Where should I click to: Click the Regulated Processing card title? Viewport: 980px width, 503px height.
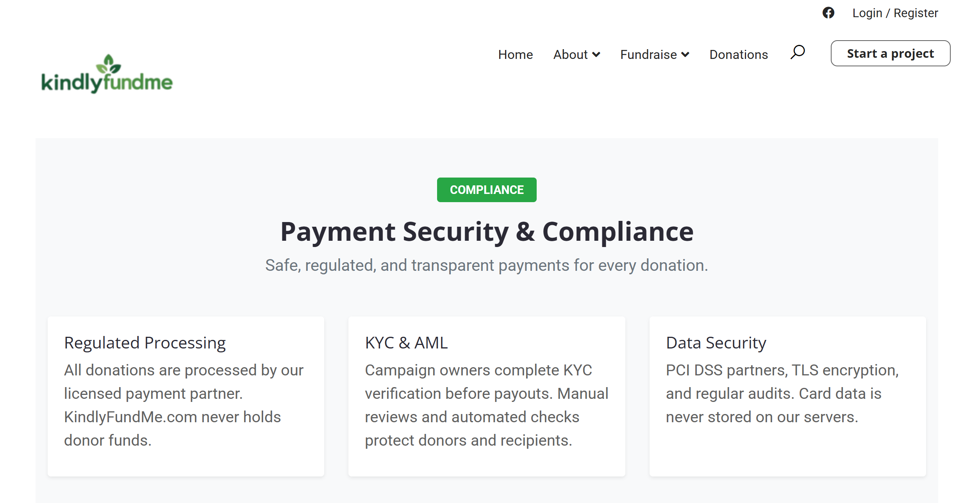(x=145, y=343)
